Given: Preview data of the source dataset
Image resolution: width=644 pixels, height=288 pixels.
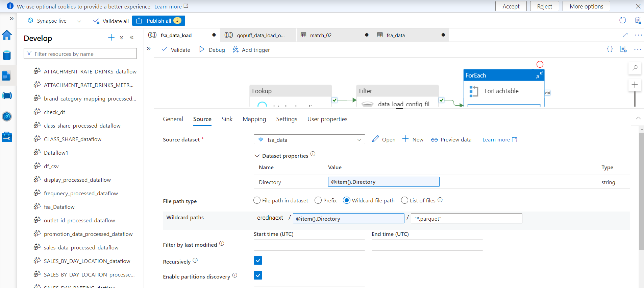Looking at the screenshot, I should click(451, 139).
